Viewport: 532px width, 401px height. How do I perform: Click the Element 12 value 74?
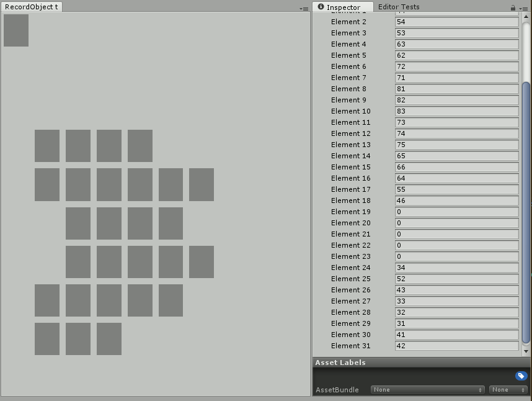[457, 134]
